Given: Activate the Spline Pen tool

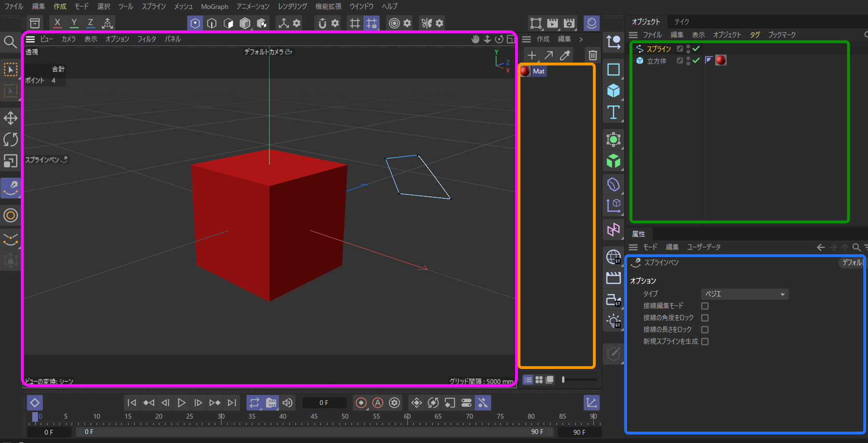Looking at the screenshot, I should 11,188.
